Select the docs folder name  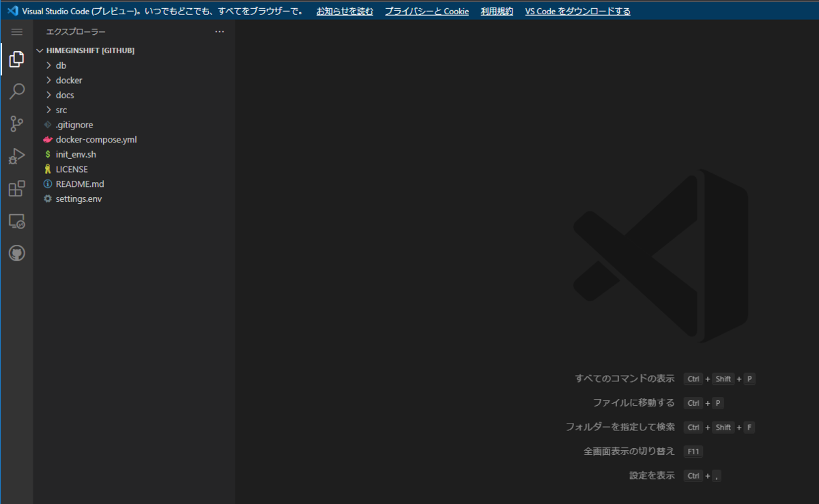[x=65, y=95]
